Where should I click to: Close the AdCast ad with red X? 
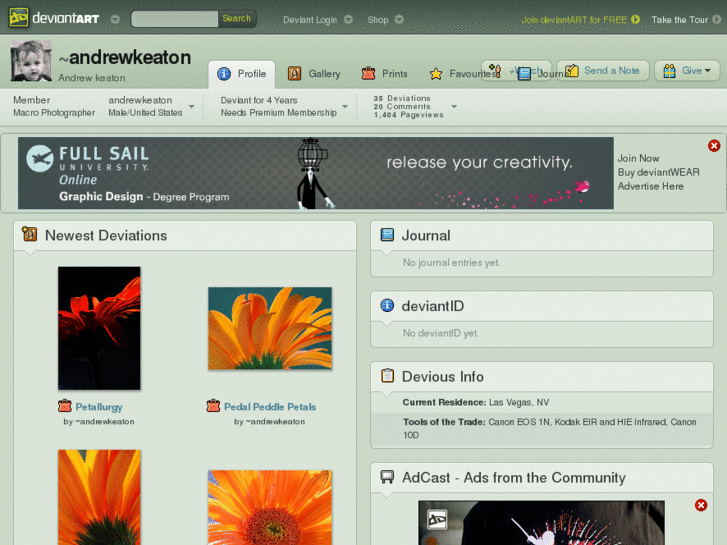click(x=701, y=505)
